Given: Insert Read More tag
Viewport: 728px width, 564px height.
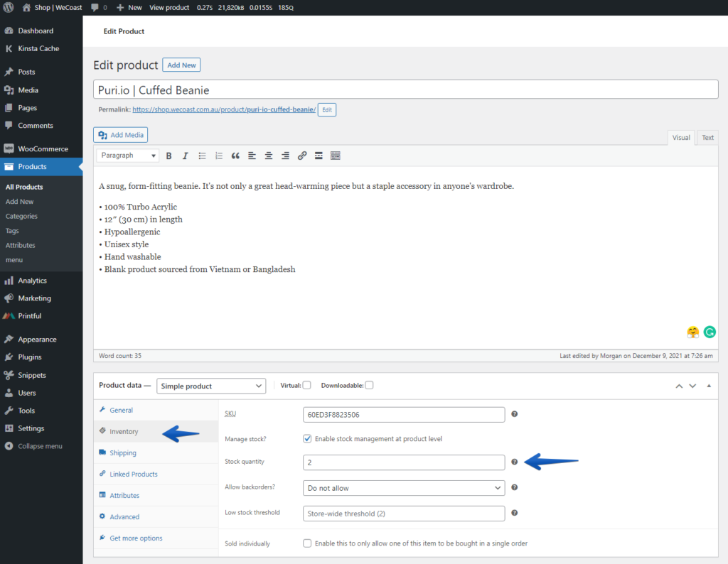Looking at the screenshot, I should coord(318,156).
